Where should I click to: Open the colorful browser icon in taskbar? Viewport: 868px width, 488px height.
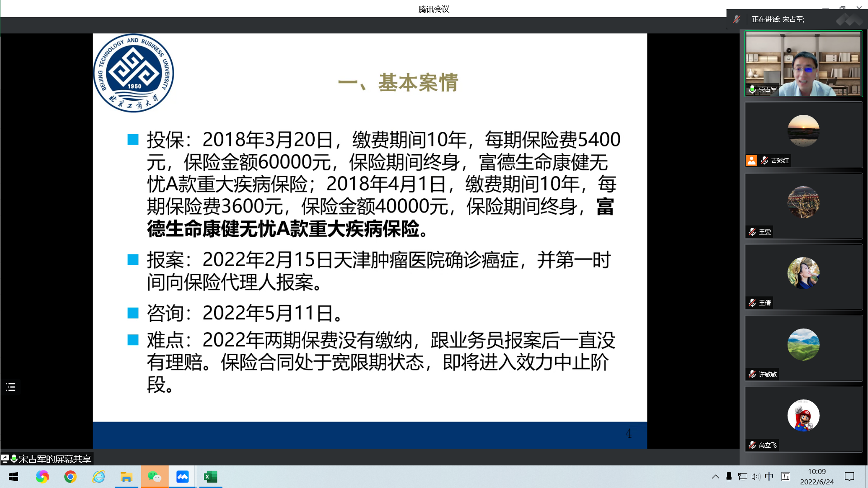(x=42, y=477)
